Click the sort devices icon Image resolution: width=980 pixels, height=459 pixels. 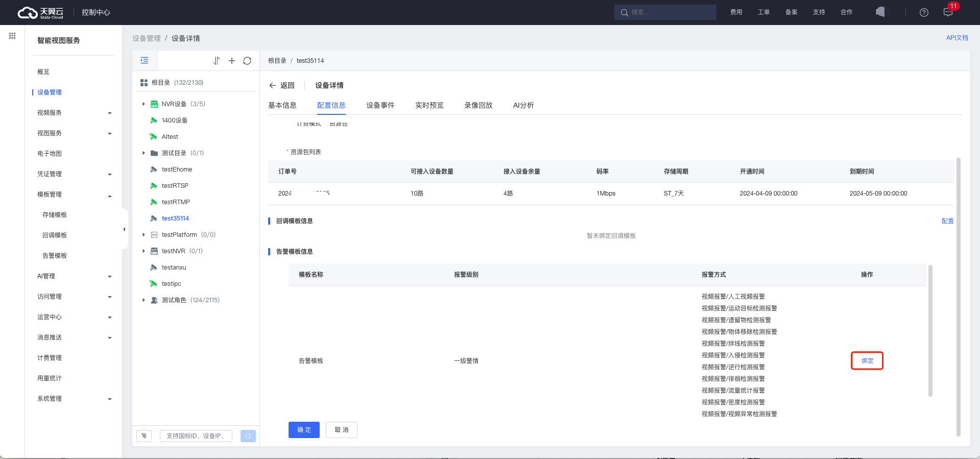point(217,61)
